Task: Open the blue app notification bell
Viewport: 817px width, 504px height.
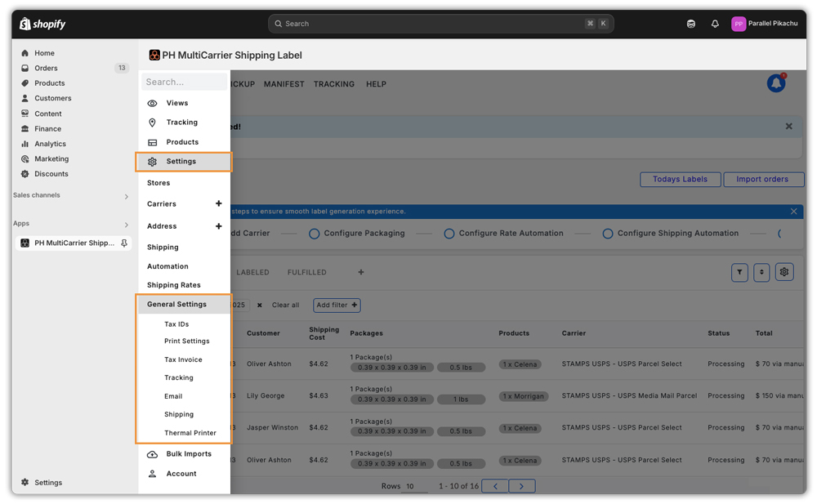Action: [x=776, y=83]
